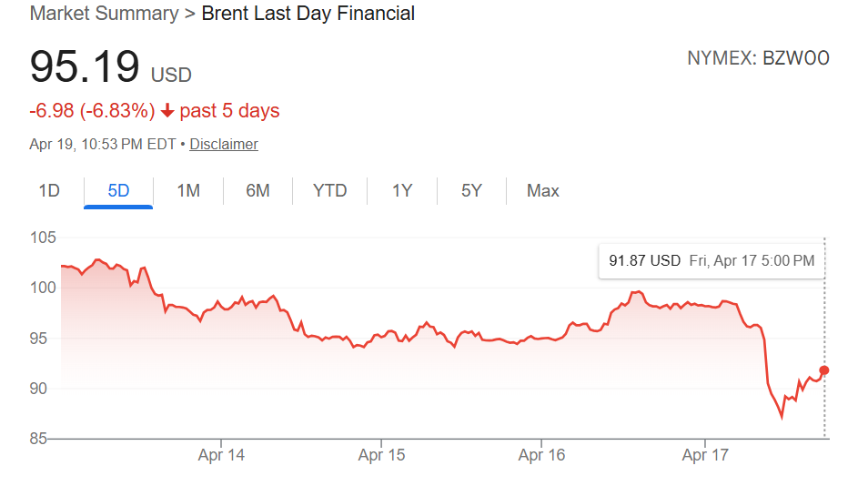Switch chart to 6M range
Screen dimensions: 868x486
click(x=257, y=190)
